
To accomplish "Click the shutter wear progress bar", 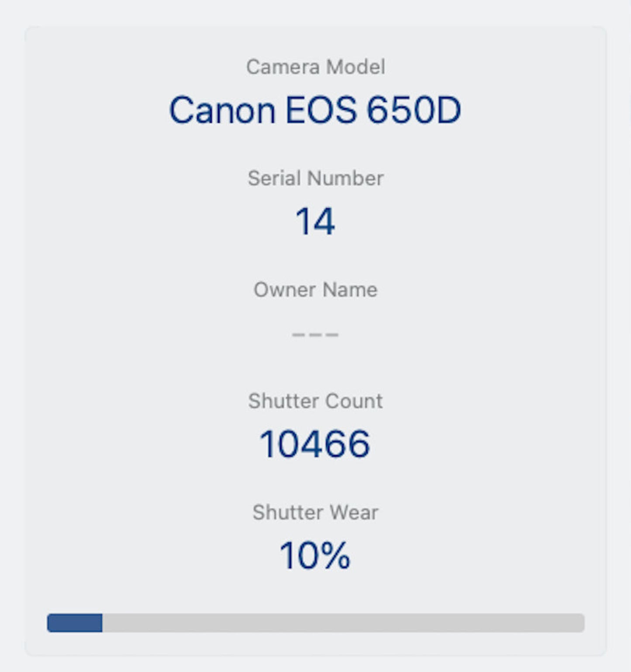I will tap(315, 624).
